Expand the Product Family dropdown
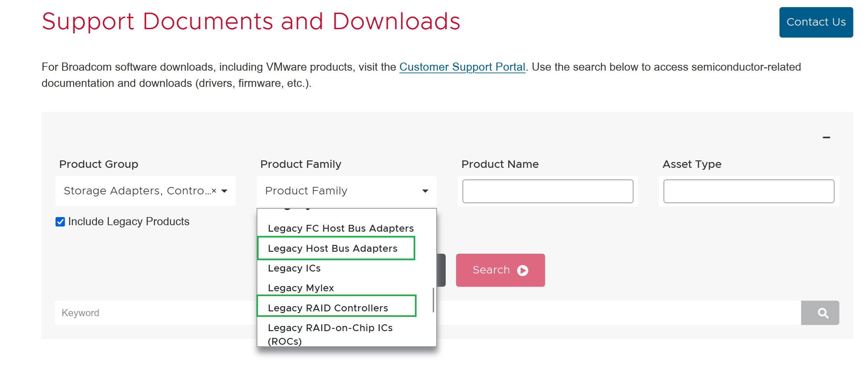Viewport: 868px width, 370px height. coord(425,191)
